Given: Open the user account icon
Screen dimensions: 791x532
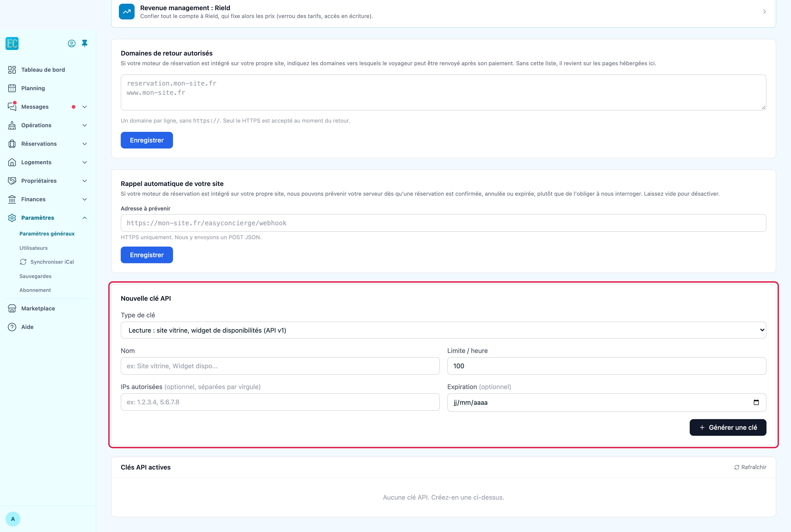Looking at the screenshot, I should 71,43.
